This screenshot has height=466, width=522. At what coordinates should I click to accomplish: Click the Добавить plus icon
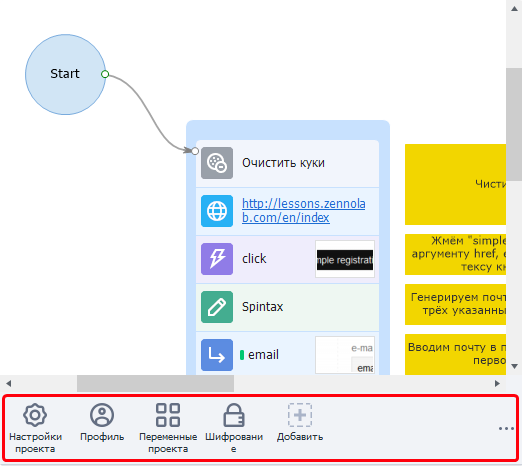[x=300, y=415]
